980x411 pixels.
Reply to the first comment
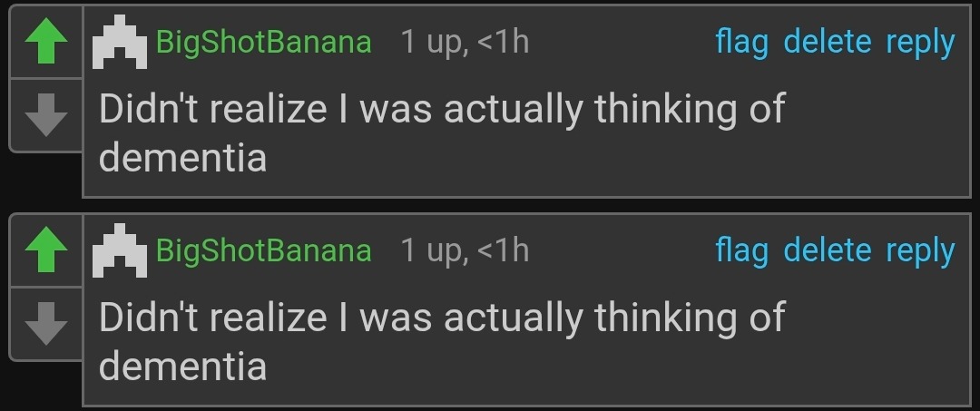tap(920, 43)
